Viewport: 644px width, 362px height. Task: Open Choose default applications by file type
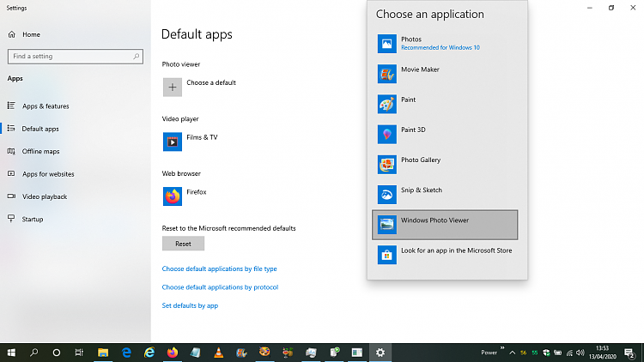pyautogui.click(x=219, y=268)
